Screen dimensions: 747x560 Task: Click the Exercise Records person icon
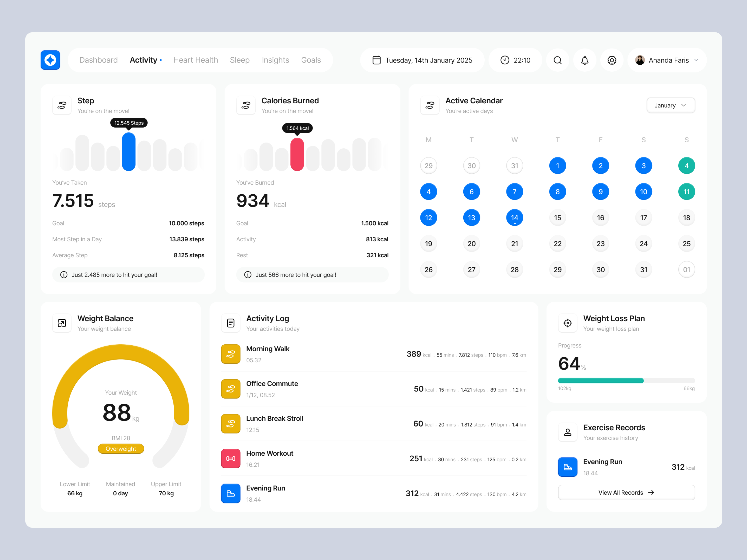(568, 432)
